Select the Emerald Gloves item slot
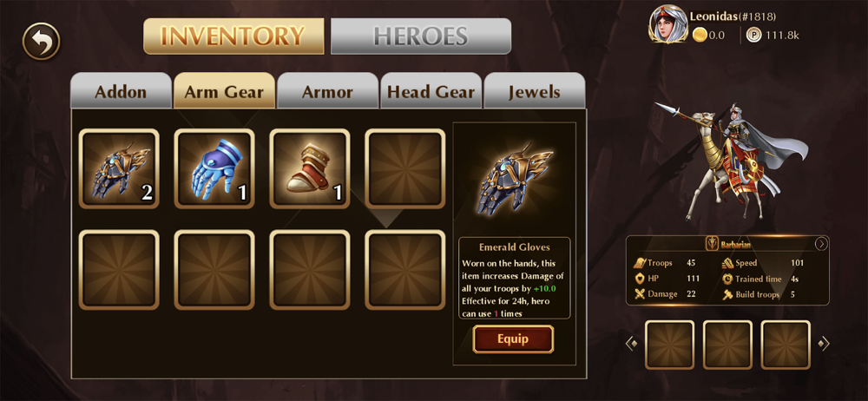The width and height of the screenshot is (868, 401). [119, 168]
